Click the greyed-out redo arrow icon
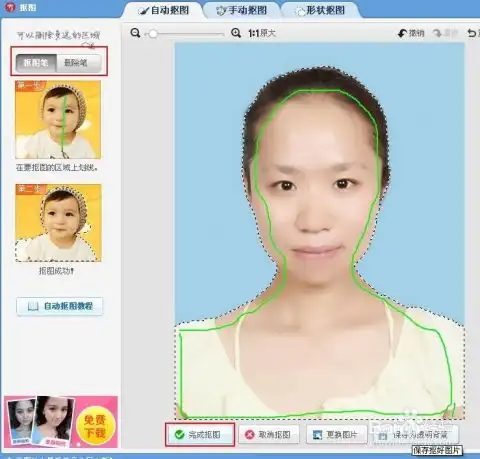480x459 pixels. 437,33
